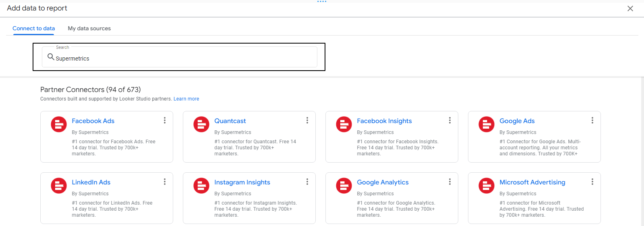
Task: Click the Supermetrics logo on Facebook Ads card
Action: pyautogui.click(x=59, y=124)
